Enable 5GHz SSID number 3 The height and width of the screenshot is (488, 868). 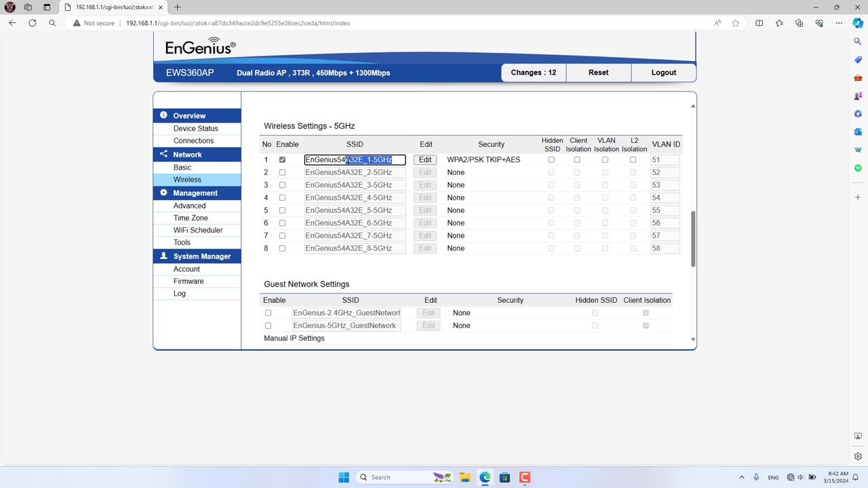pos(282,185)
